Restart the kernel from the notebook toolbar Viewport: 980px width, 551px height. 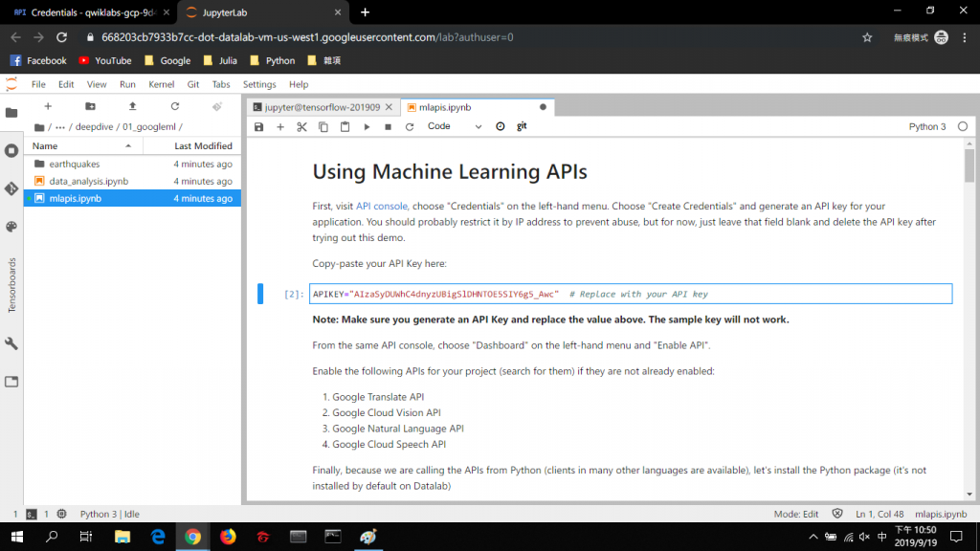[410, 127]
